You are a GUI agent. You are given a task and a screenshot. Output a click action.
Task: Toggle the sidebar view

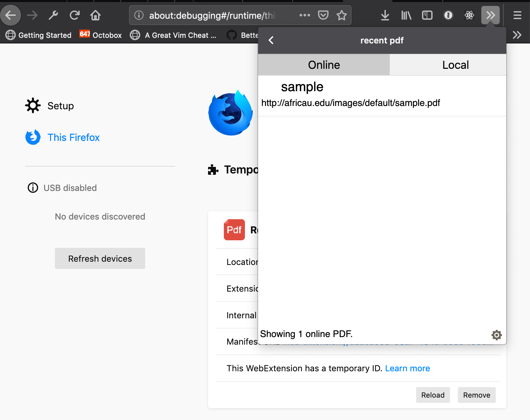[x=427, y=15]
